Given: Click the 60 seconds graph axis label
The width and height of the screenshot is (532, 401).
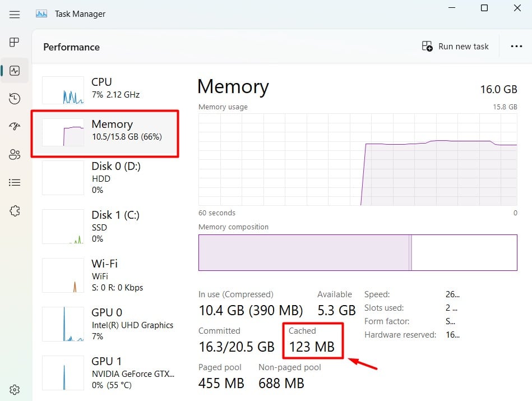Looking at the screenshot, I should point(217,213).
